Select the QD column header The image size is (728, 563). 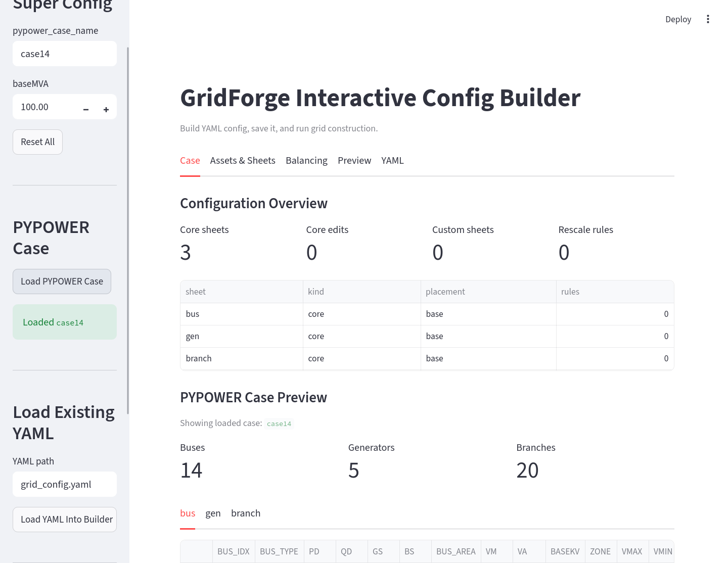[351, 551]
